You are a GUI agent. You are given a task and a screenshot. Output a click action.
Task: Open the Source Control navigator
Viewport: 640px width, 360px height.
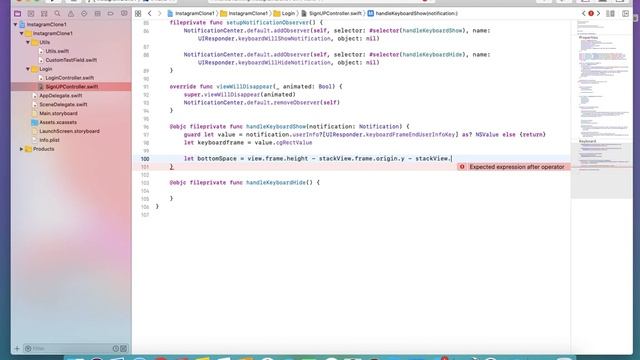point(31,13)
